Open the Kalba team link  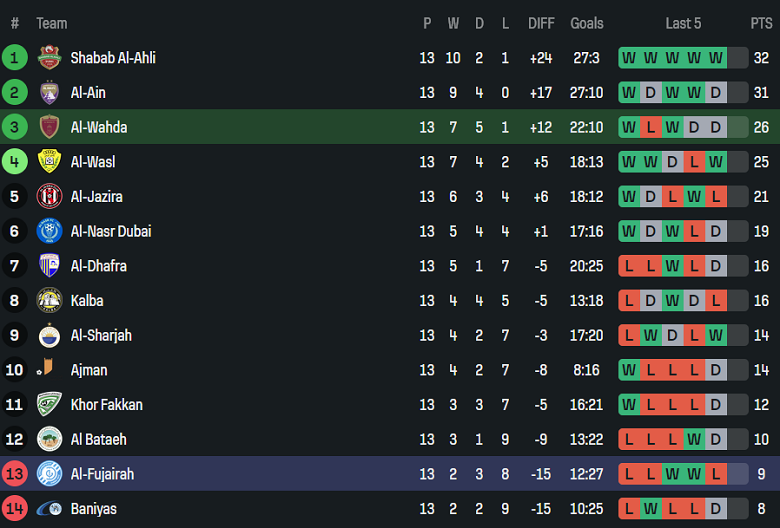(87, 301)
